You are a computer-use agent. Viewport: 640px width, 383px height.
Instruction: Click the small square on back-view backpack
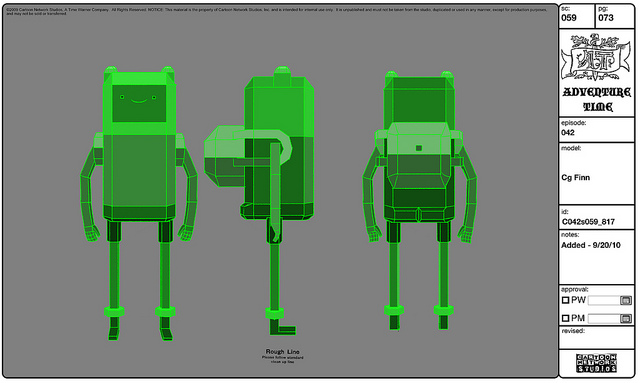[418, 148]
